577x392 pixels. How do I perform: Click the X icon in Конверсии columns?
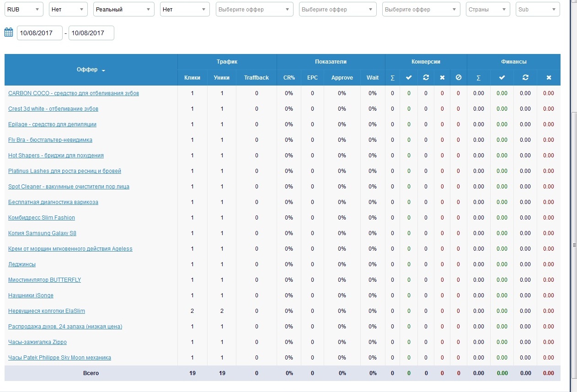[442, 78]
